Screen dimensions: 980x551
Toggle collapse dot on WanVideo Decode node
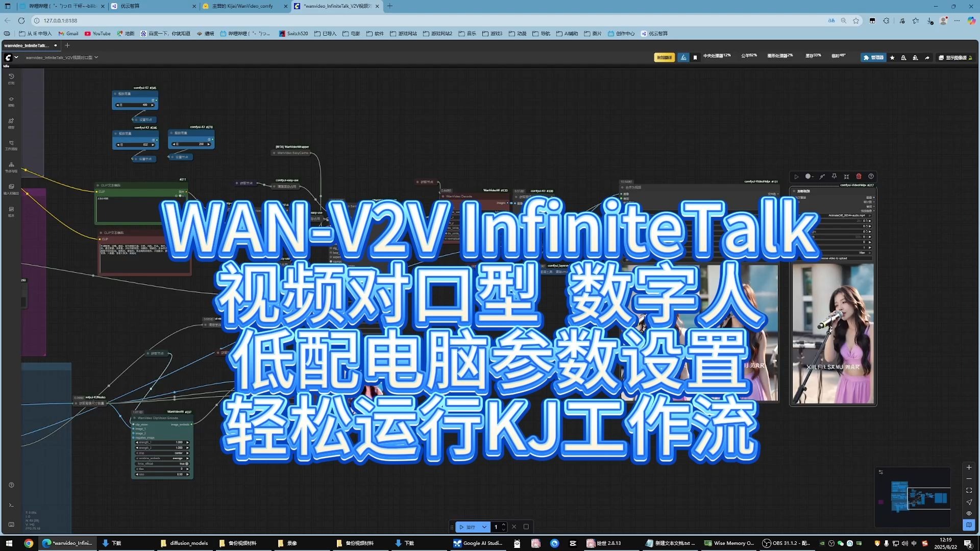pyautogui.click(x=444, y=196)
